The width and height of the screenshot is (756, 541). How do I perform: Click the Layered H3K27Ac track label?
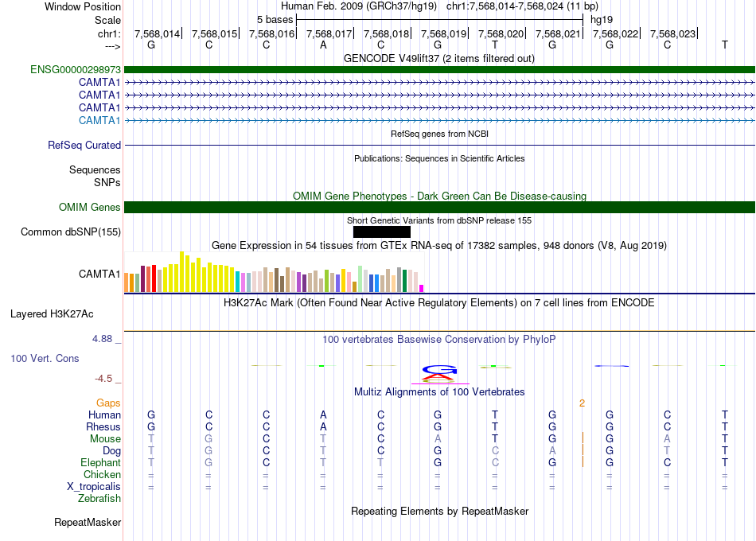click(52, 314)
